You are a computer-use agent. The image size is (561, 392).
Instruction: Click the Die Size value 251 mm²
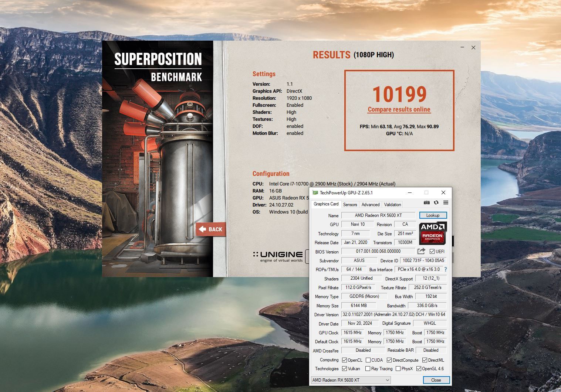(405, 234)
